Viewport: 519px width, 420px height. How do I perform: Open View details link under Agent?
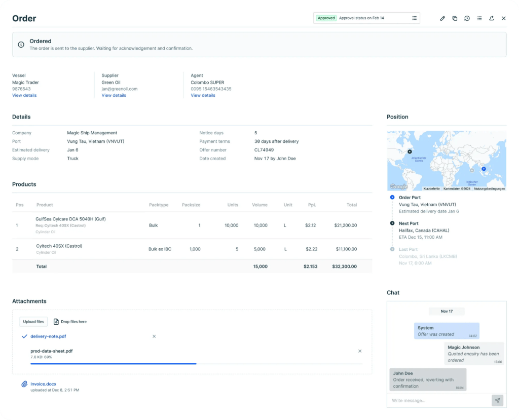pos(203,95)
